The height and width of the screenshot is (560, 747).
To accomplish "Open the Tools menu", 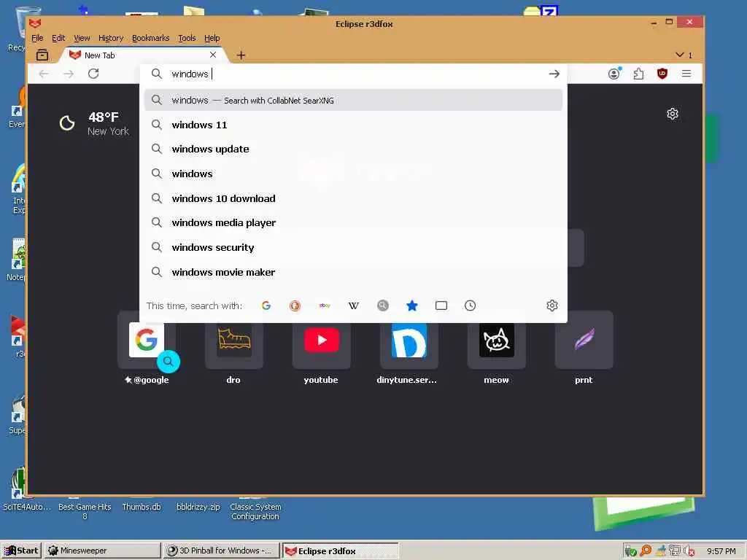I will [187, 38].
